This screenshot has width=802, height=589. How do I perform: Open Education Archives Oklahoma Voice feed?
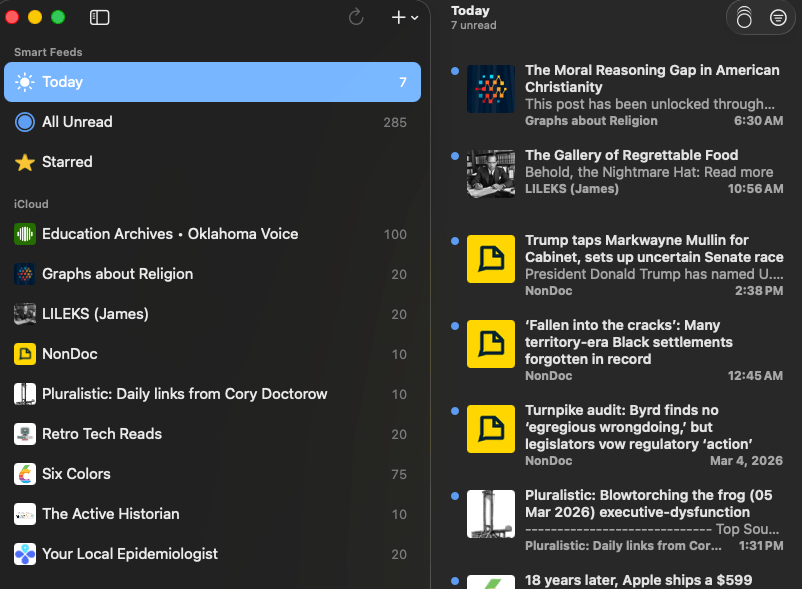tap(170, 234)
